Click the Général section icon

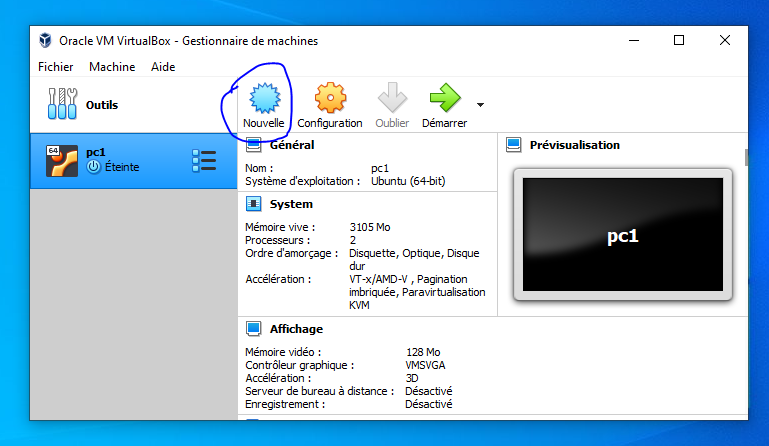[254, 145]
